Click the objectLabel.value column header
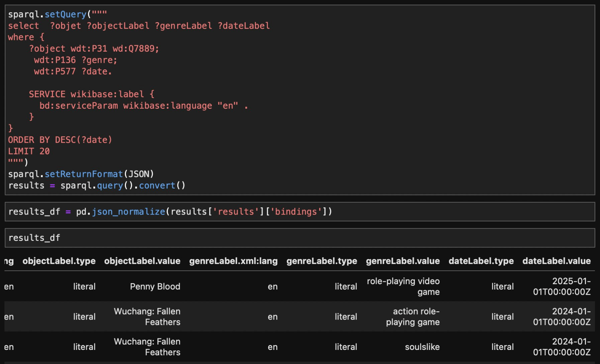600x364 pixels. pos(142,261)
